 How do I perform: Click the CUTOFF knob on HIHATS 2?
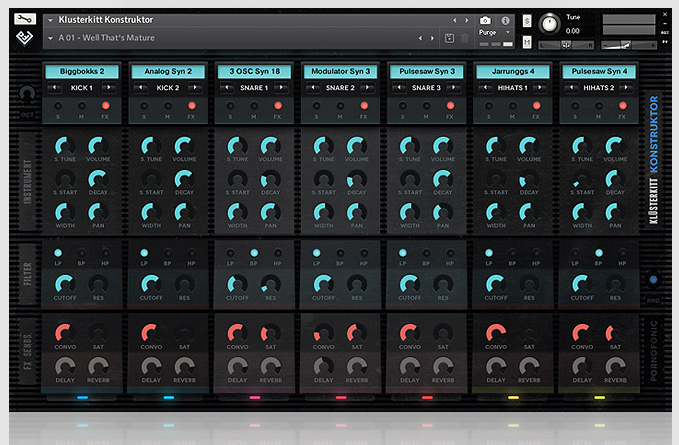pos(582,284)
